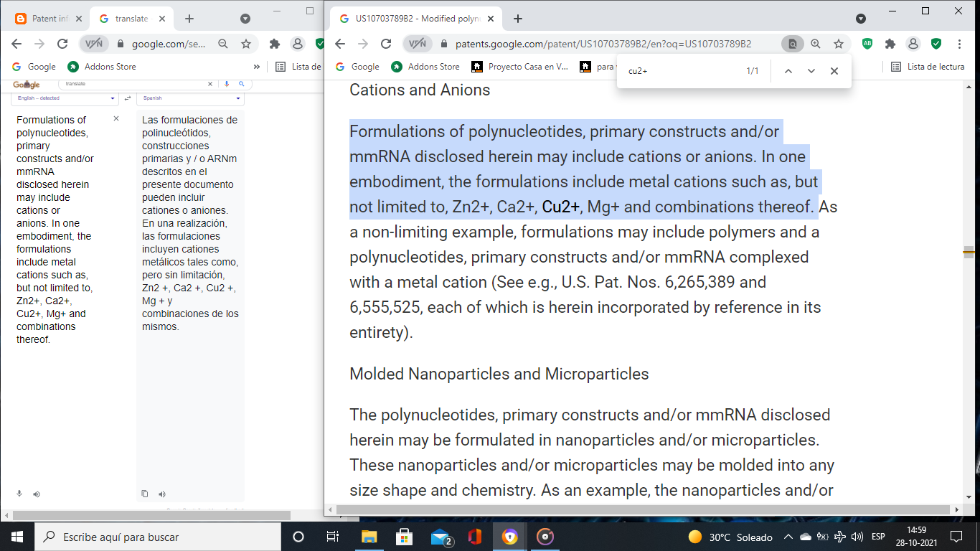The width and height of the screenshot is (980, 551).
Task: Click the taskbar search box Escribe aquí para buscar
Action: pyautogui.click(x=158, y=537)
